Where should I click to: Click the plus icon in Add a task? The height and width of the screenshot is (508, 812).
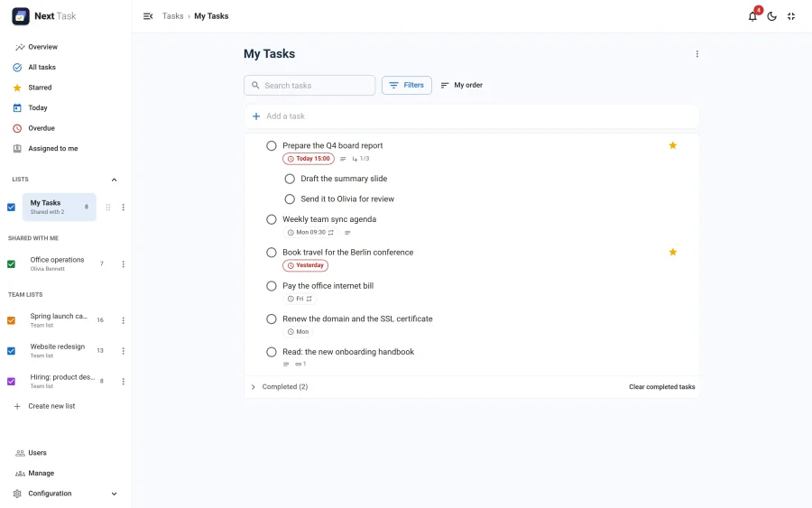[x=256, y=116]
